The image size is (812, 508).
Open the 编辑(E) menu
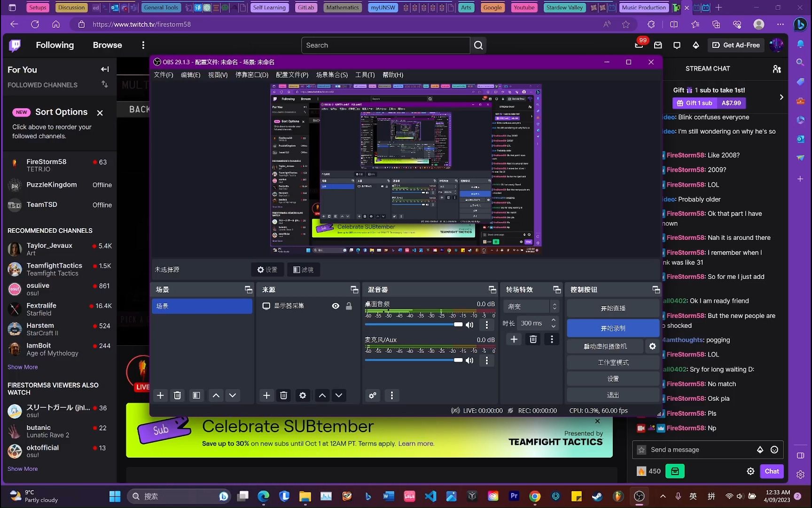click(x=190, y=75)
